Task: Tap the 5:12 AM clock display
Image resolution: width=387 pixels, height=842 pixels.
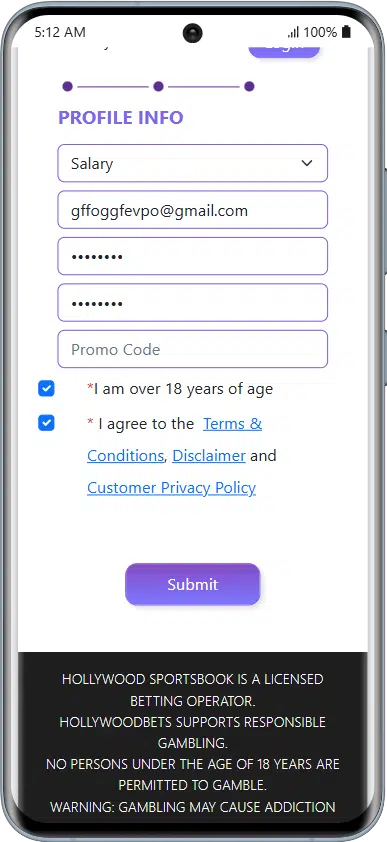Action: [x=60, y=32]
